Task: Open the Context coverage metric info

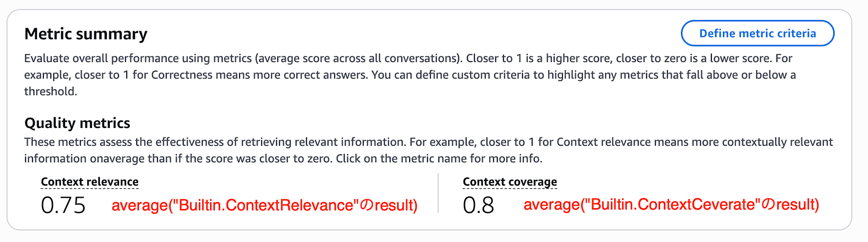Action: click(x=510, y=182)
